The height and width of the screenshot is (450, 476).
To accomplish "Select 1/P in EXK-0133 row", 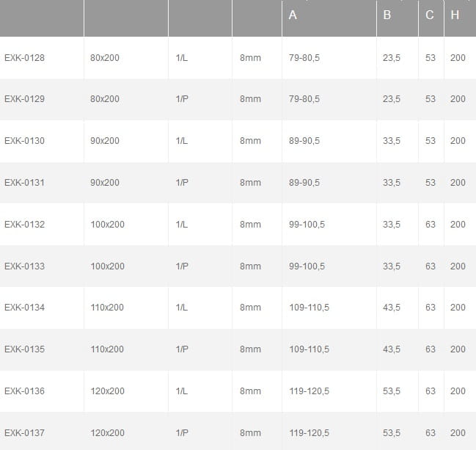I will click(x=182, y=266).
